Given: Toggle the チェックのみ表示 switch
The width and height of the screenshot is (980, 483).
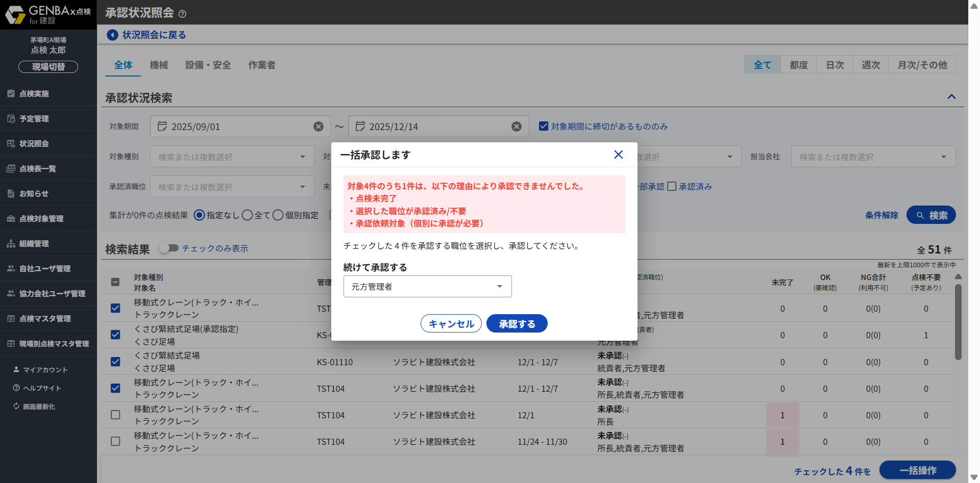Looking at the screenshot, I should [168, 248].
